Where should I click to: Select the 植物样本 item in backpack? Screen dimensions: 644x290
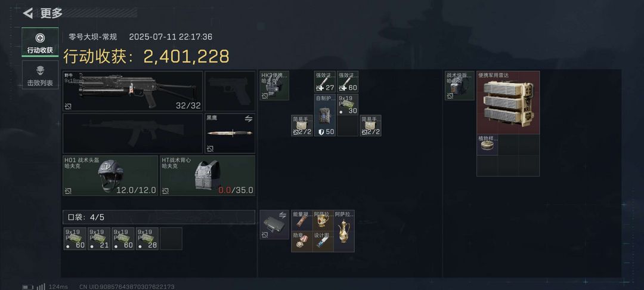(x=487, y=145)
